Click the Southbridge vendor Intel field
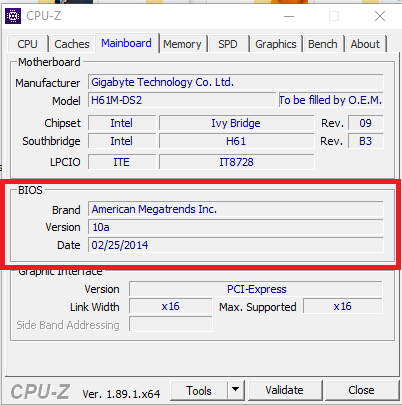402x405 pixels. point(122,141)
